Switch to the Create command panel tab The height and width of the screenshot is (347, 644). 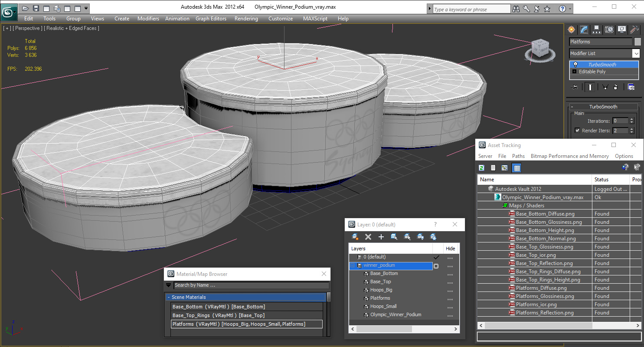pos(572,29)
